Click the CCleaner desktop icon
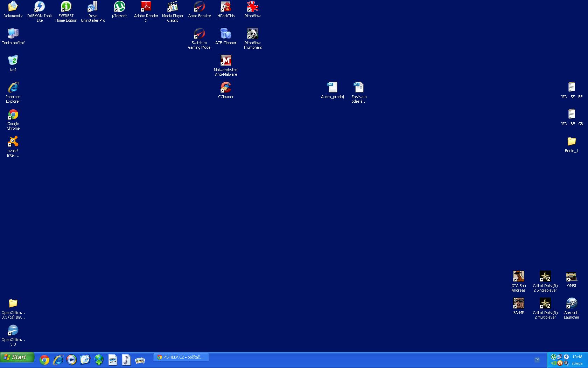The width and height of the screenshot is (588, 368). (226, 88)
